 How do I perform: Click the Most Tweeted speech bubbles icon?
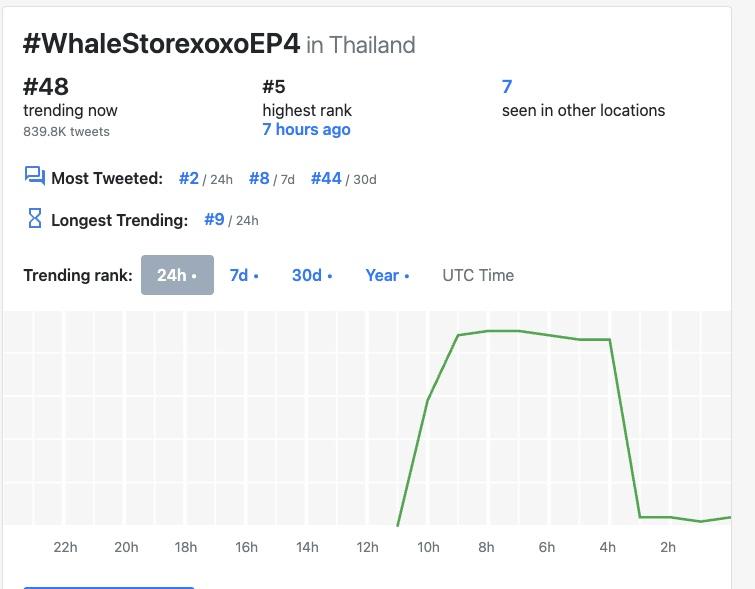tap(35, 177)
